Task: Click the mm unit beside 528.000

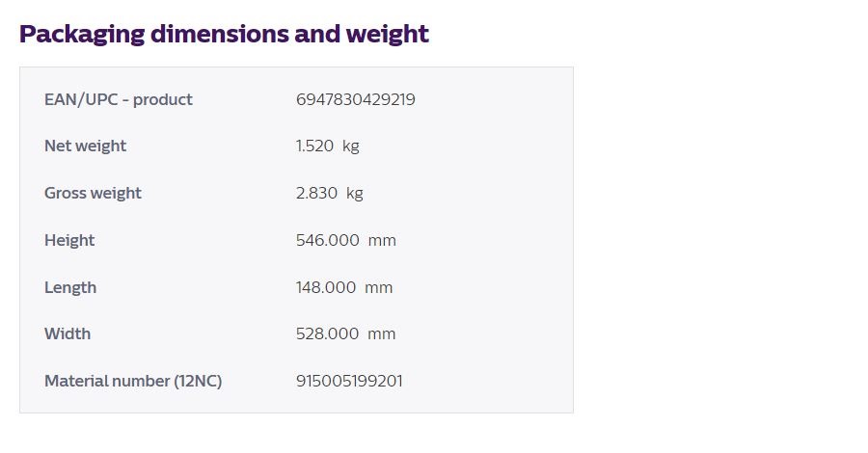Action: 381,334
